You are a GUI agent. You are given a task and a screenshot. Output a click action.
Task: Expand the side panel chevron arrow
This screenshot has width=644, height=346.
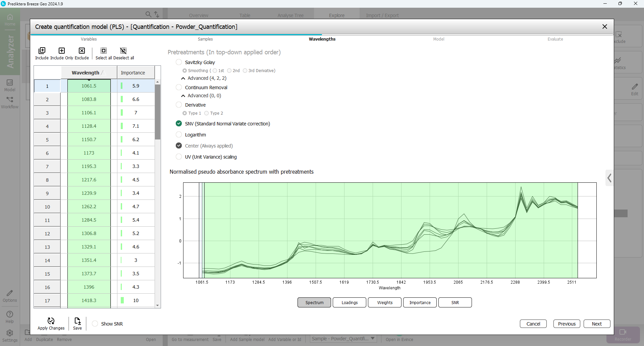[609, 178]
